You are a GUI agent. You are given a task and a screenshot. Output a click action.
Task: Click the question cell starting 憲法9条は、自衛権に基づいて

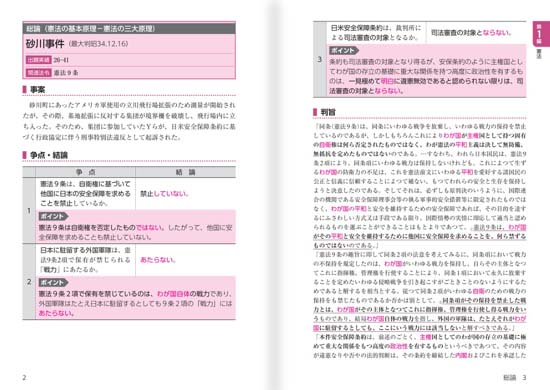click(x=85, y=194)
